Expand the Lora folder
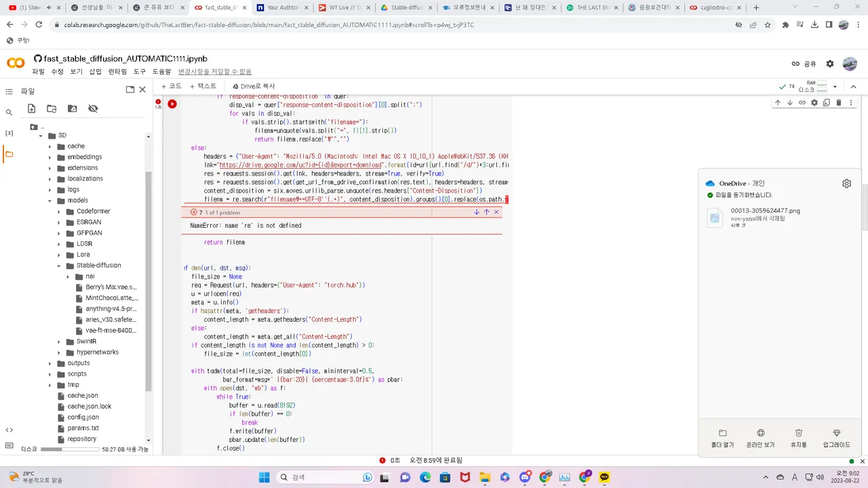 [59, 255]
